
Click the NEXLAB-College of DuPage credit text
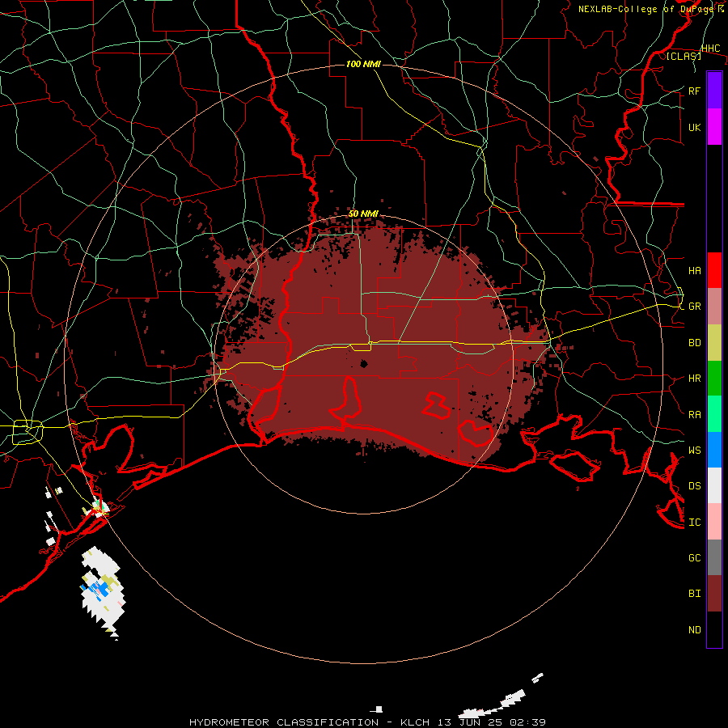tap(645, 9)
